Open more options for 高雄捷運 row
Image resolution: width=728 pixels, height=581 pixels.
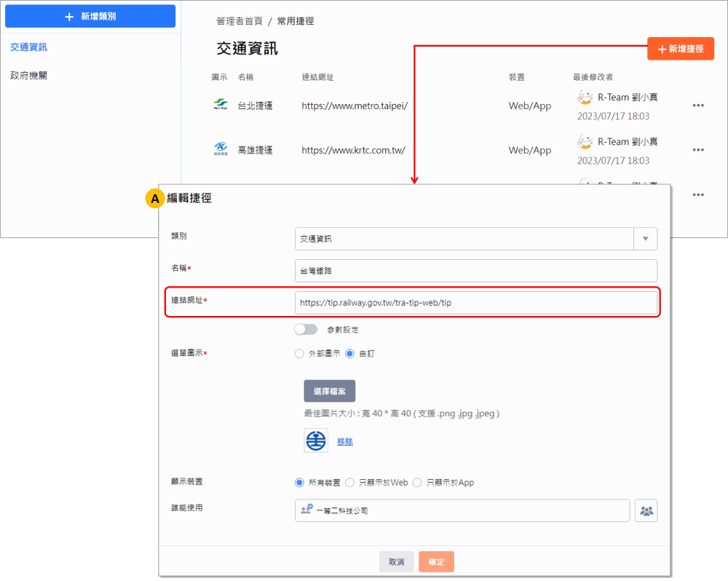(697, 150)
